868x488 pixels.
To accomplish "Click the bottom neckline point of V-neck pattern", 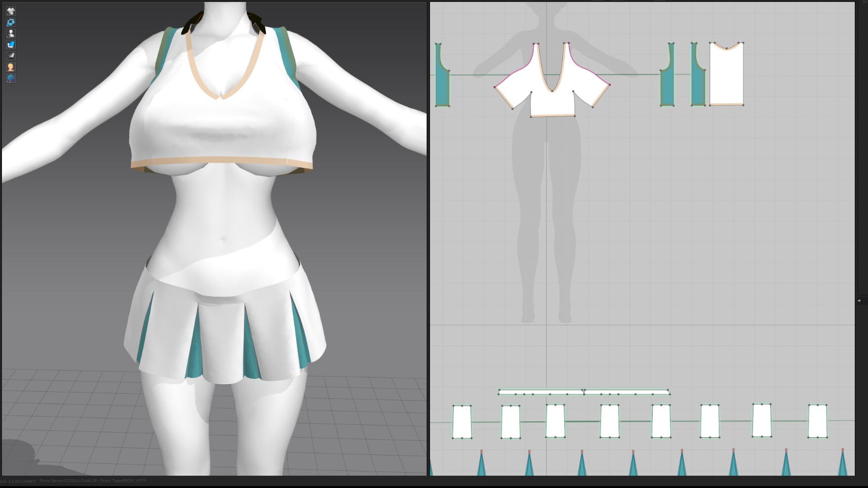I will point(552,91).
